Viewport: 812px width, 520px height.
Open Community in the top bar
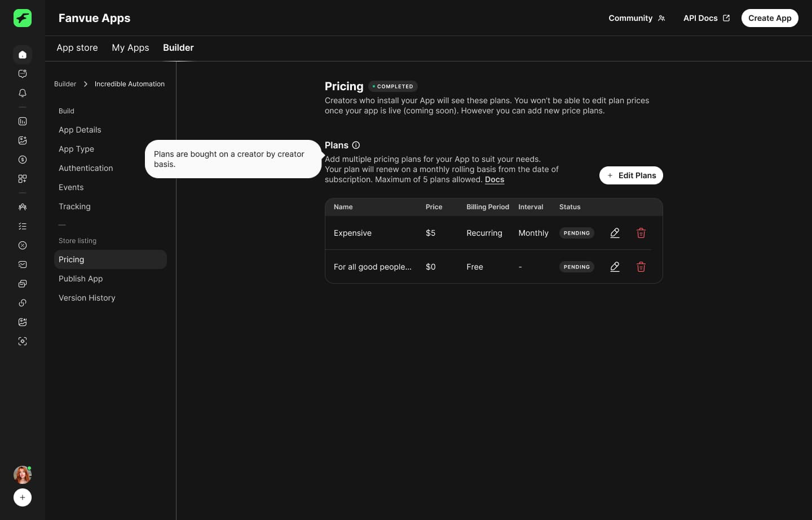(x=637, y=18)
